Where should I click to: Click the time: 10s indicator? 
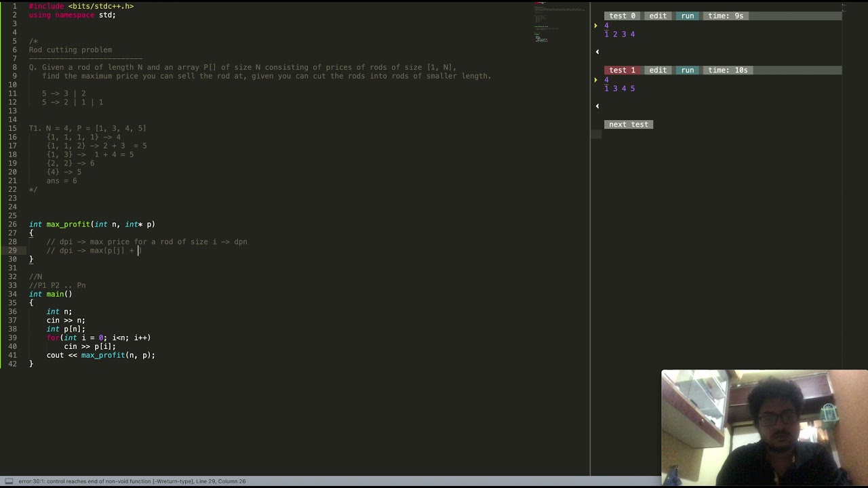tap(728, 70)
